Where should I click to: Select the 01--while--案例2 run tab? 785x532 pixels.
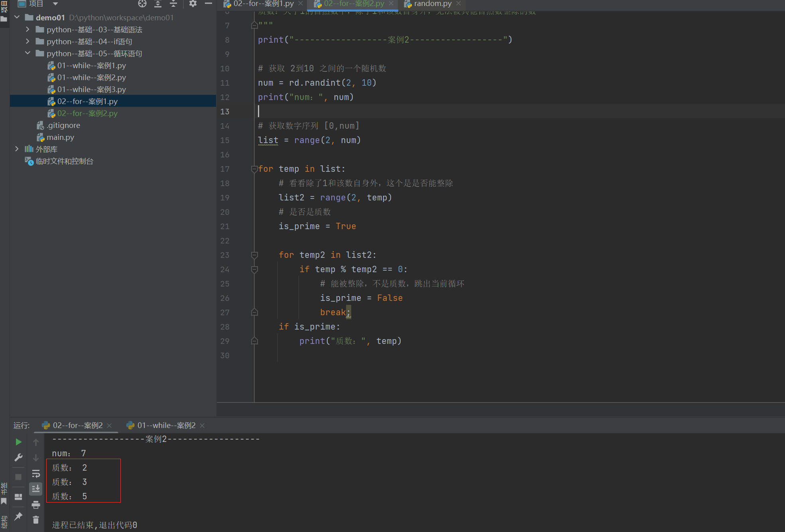166,426
